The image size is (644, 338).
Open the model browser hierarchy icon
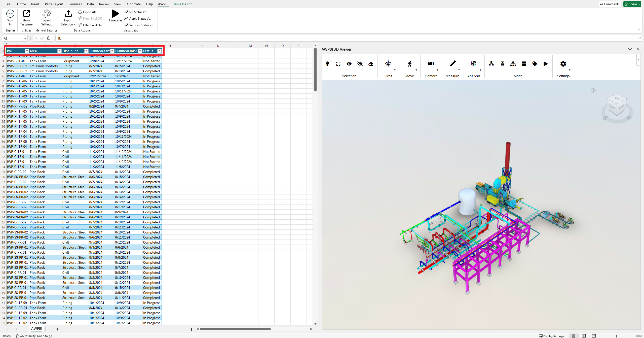491,64
